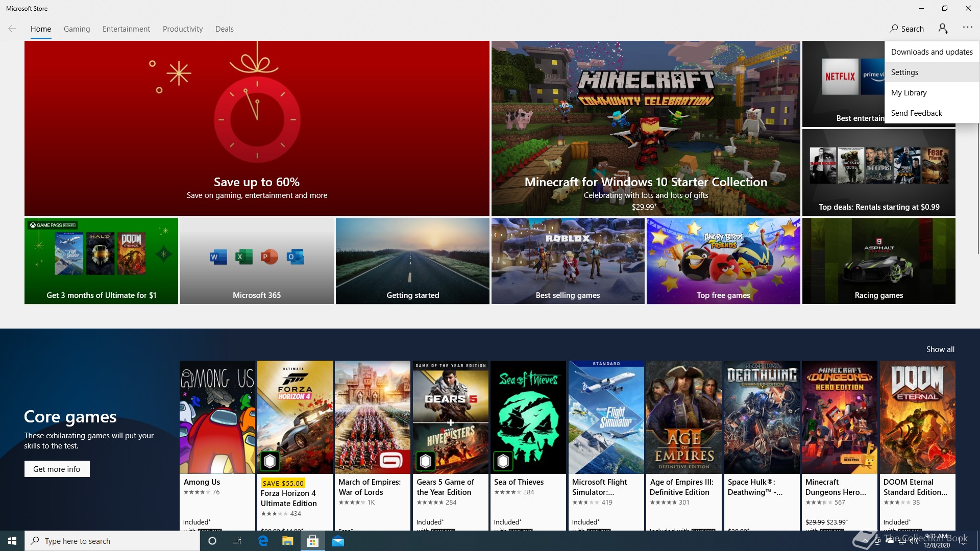Click the Core games heading
Viewport: 980px width, 551px height.
tap(70, 417)
